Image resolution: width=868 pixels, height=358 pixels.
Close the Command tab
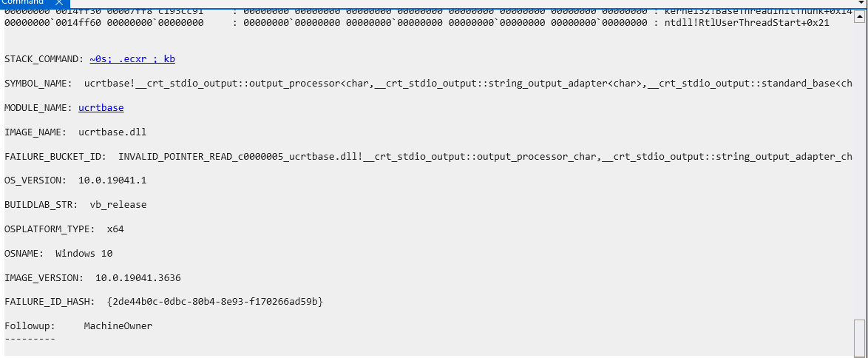click(x=58, y=3)
